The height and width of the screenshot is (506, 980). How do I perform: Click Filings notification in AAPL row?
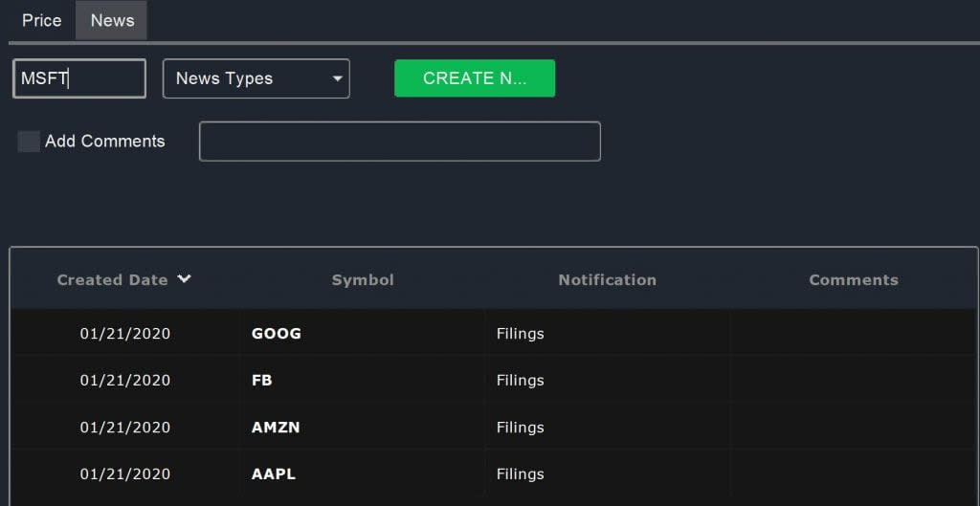coord(521,473)
